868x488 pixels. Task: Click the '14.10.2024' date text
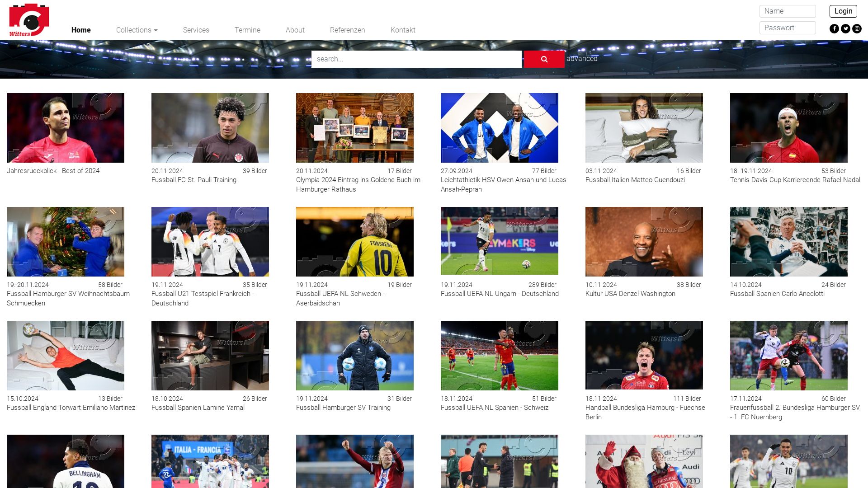point(746,285)
